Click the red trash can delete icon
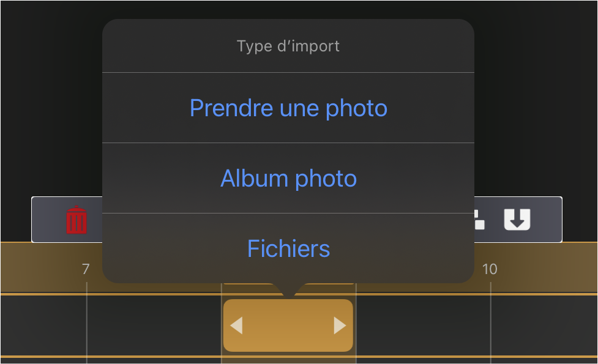 (x=77, y=220)
